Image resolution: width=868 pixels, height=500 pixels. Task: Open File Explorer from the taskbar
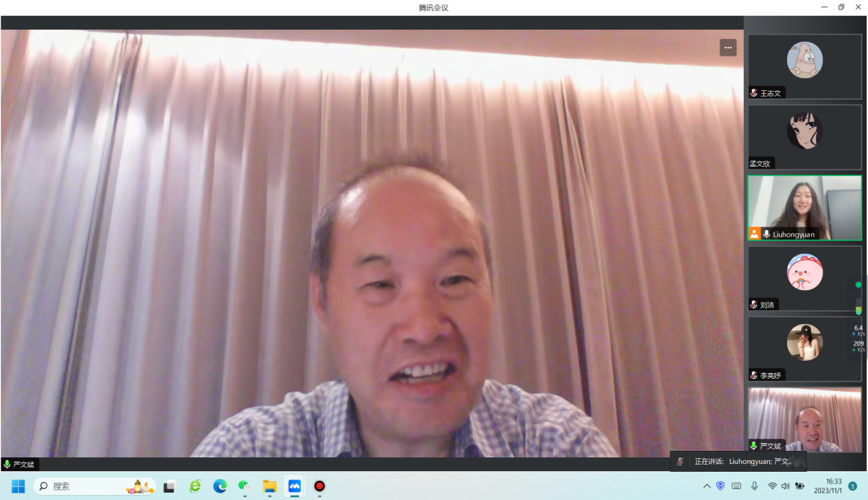pos(269,486)
